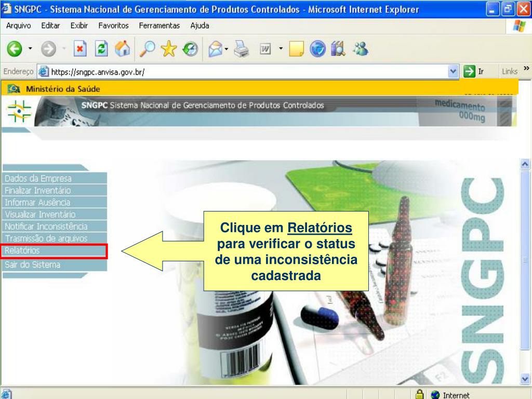The height and width of the screenshot is (399, 532).
Task: Open Favorites star icon
Action: (169, 49)
